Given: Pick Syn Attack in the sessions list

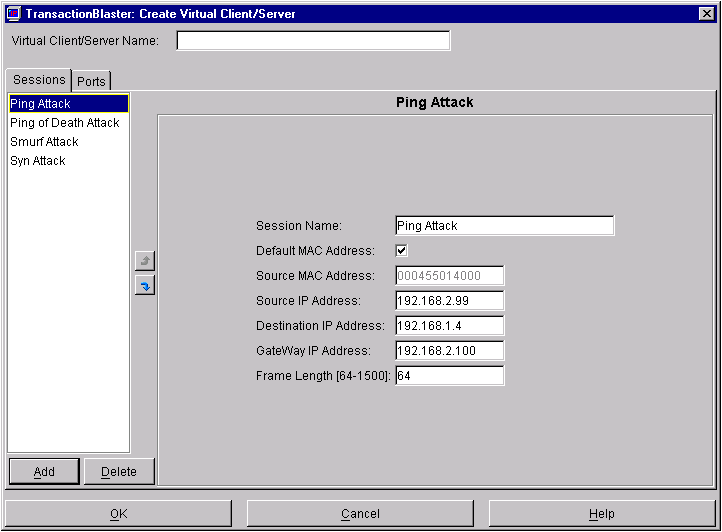Looking at the screenshot, I should (x=69, y=161).
